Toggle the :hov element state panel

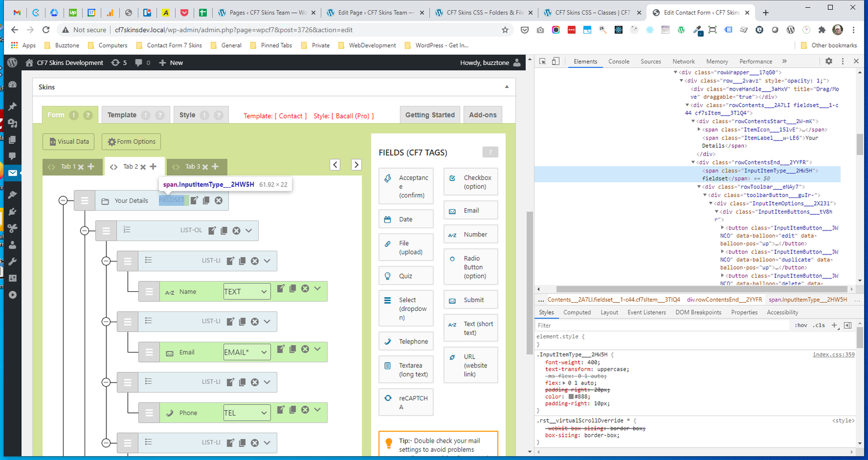coord(801,325)
